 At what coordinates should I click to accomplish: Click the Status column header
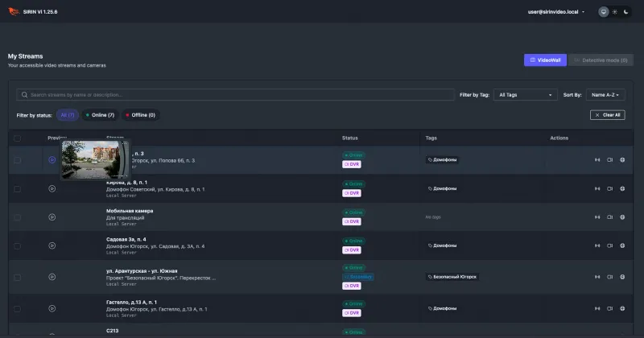pos(350,138)
